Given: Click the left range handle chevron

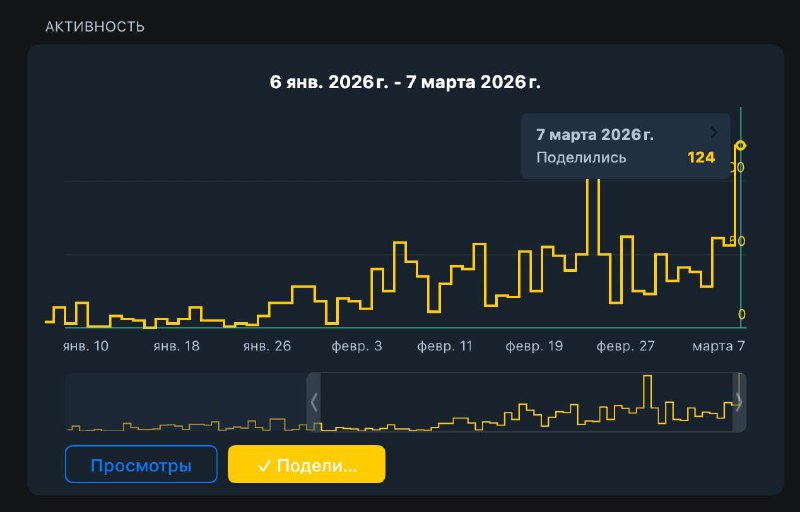Looking at the screenshot, I should coord(314,402).
